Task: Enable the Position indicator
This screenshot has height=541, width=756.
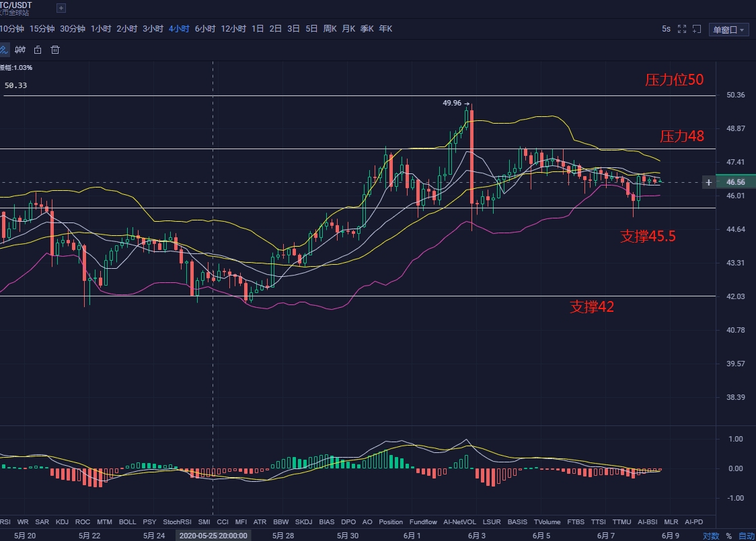Action: pos(391,522)
